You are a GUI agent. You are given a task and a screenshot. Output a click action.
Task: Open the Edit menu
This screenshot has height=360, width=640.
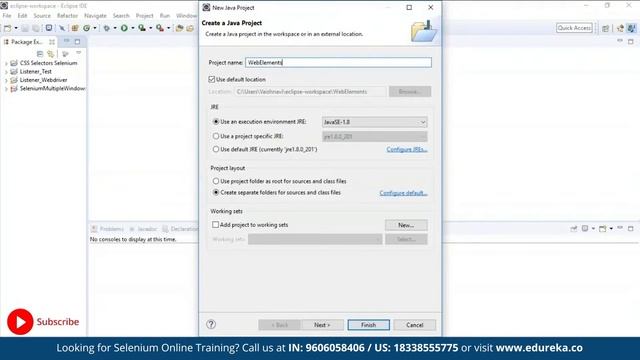tap(22, 16)
